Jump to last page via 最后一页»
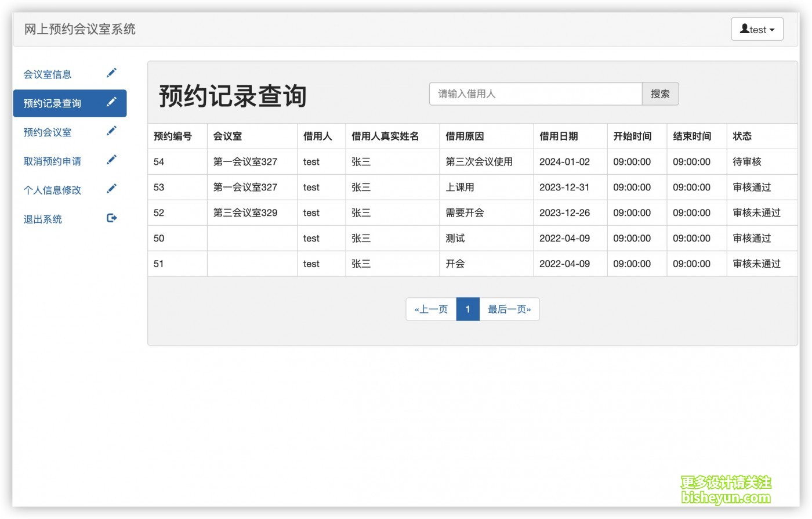This screenshot has height=519, width=812. point(509,309)
